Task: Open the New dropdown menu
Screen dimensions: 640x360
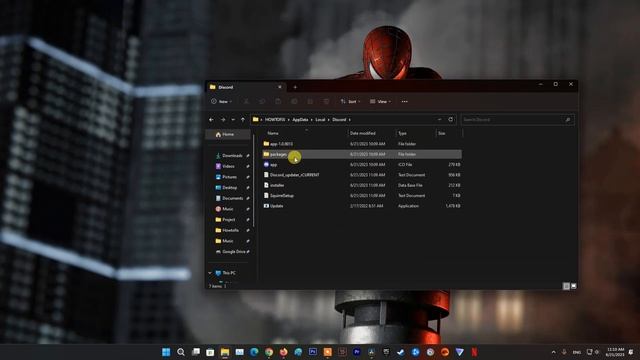Action: pyautogui.click(x=222, y=102)
